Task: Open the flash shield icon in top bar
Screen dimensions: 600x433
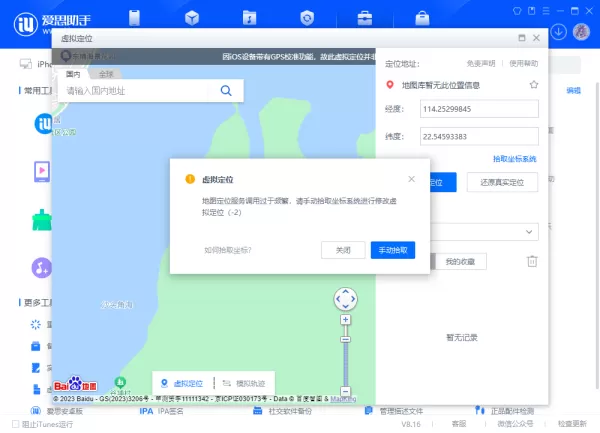Action: click(x=307, y=18)
